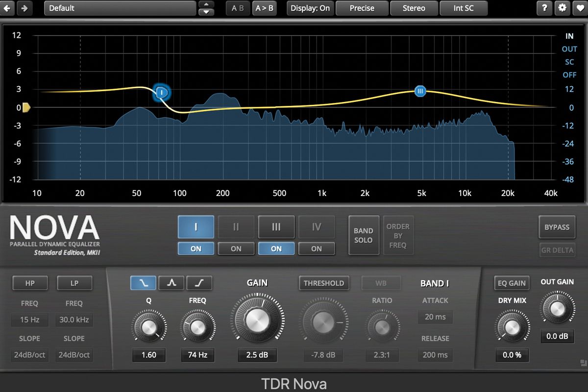Toggle the Display: On setting
Image resolution: width=588 pixels, height=392 pixels.
[x=310, y=8]
